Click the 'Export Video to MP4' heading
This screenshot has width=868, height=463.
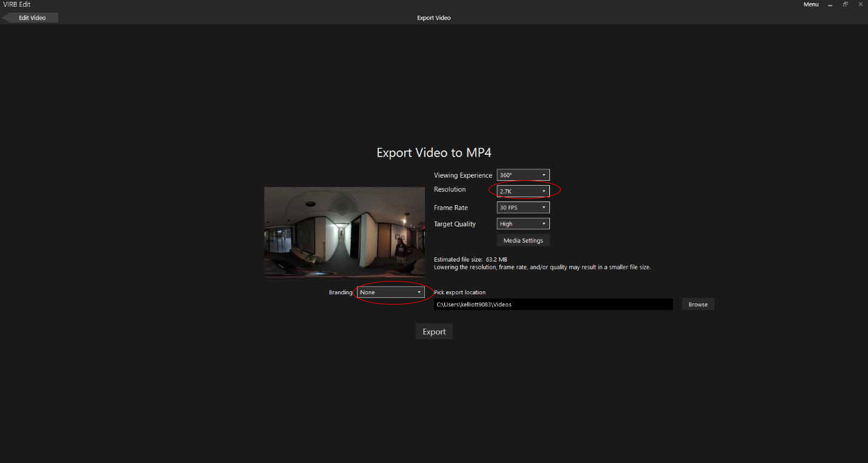(434, 153)
